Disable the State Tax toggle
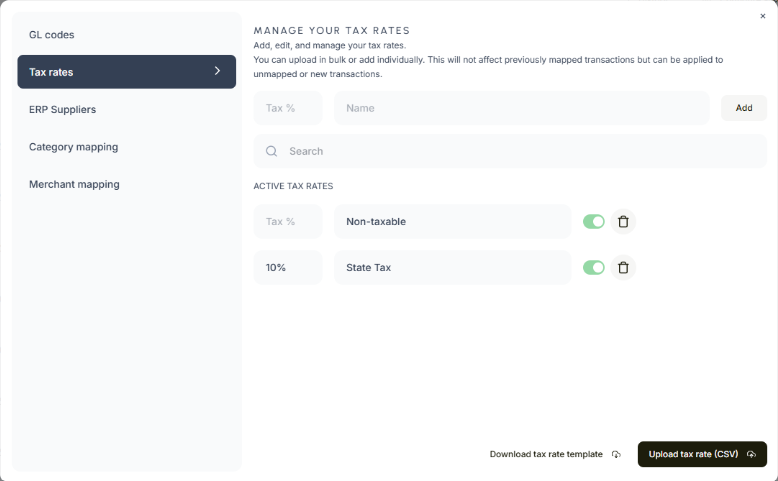 tap(594, 267)
